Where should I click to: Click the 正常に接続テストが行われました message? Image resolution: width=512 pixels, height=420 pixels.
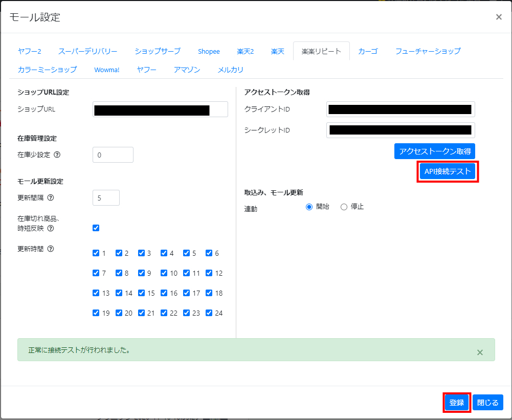(80, 350)
